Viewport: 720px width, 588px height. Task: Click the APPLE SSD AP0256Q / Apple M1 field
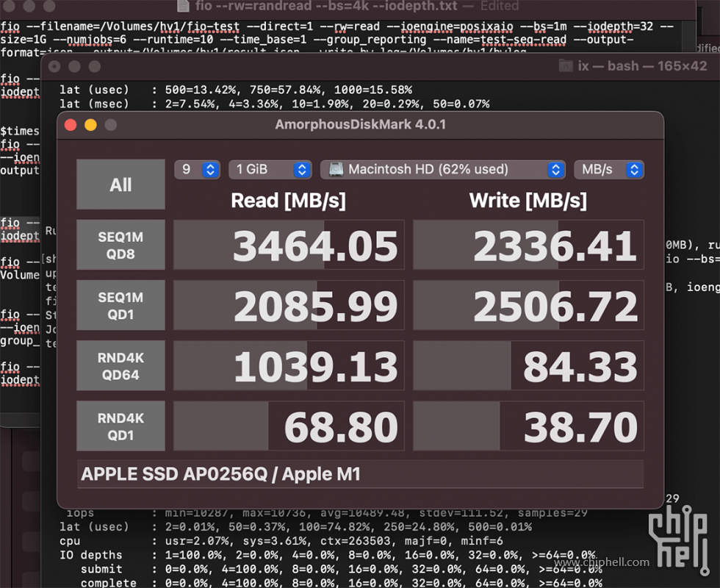pyautogui.click(x=360, y=474)
